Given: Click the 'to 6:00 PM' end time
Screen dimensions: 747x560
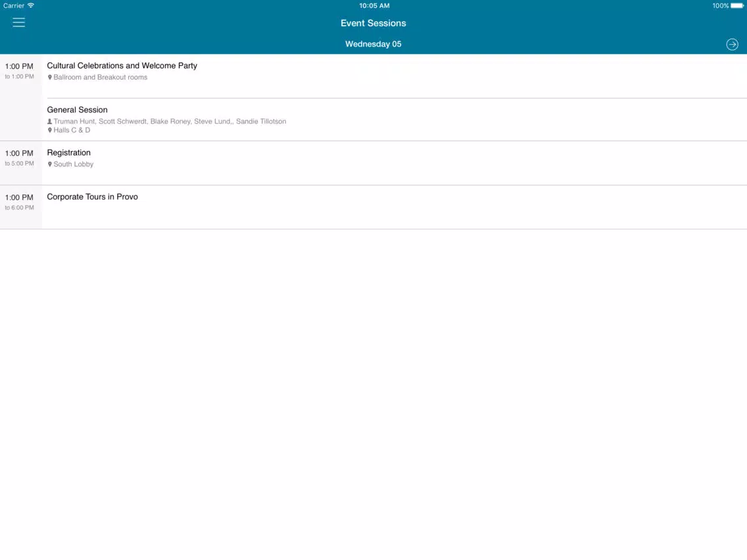Looking at the screenshot, I should pyautogui.click(x=20, y=208).
